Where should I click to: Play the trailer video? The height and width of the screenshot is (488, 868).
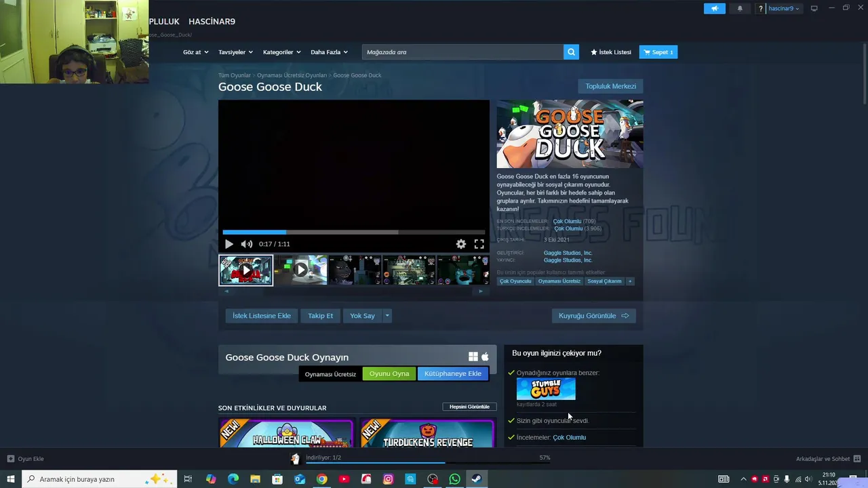click(229, 244)
